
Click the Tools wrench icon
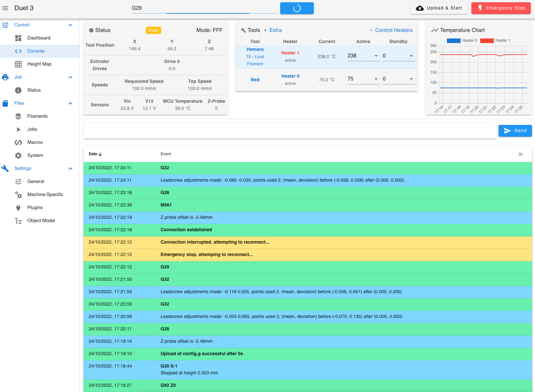click(243, 30)
